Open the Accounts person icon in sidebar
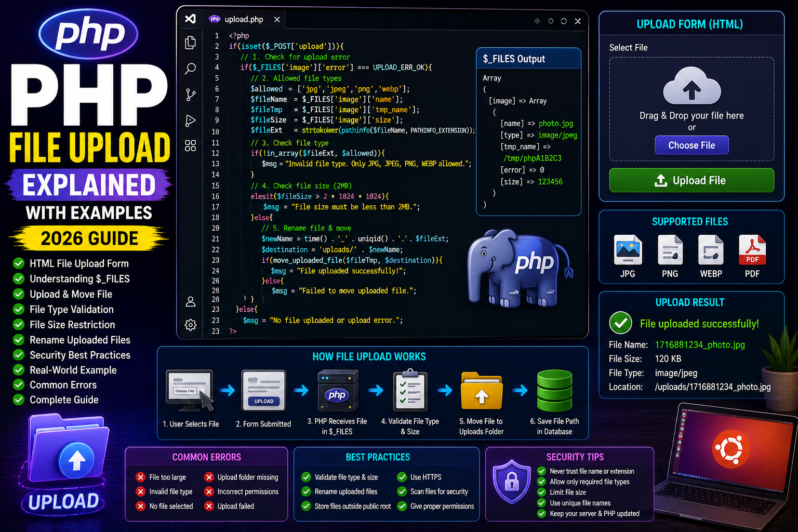Screen dimensions: 798x532 point(191,301)
